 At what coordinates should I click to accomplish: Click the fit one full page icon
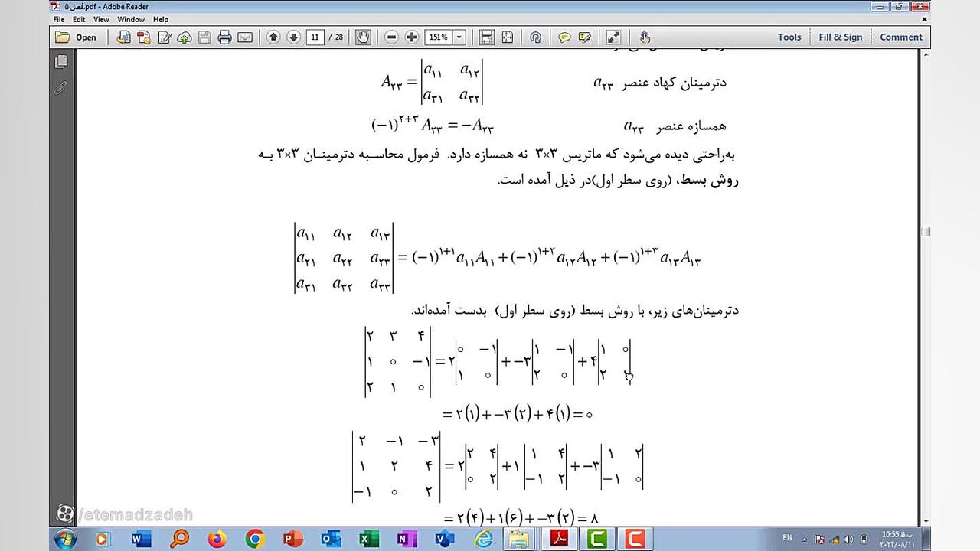(508, 37)
